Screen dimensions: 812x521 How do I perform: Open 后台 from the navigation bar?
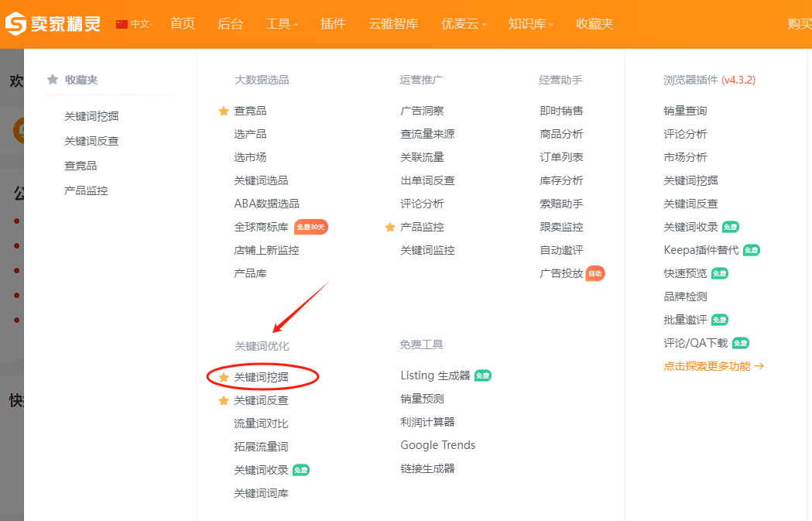(230, 23)
